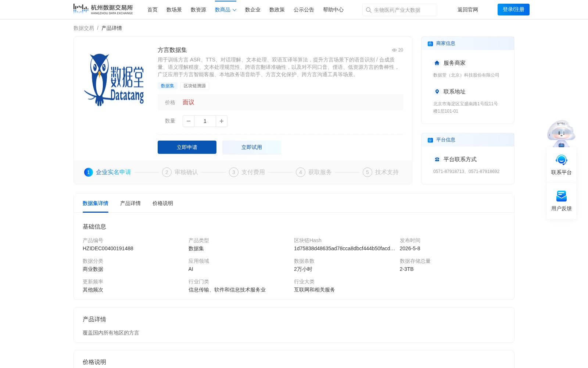This screenshot has height=368, width=588.
Task: Click the view count eye icon
Action: click(x=394, y=50)
